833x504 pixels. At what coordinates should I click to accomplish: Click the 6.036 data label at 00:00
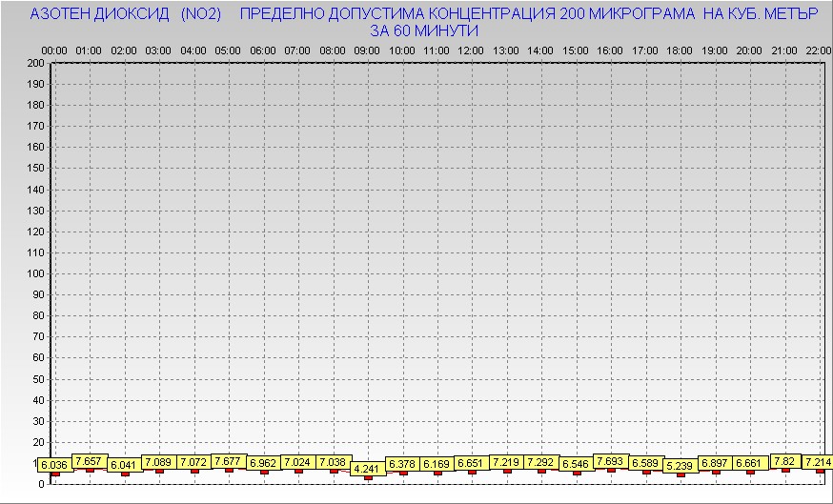[x=54, y=465]
